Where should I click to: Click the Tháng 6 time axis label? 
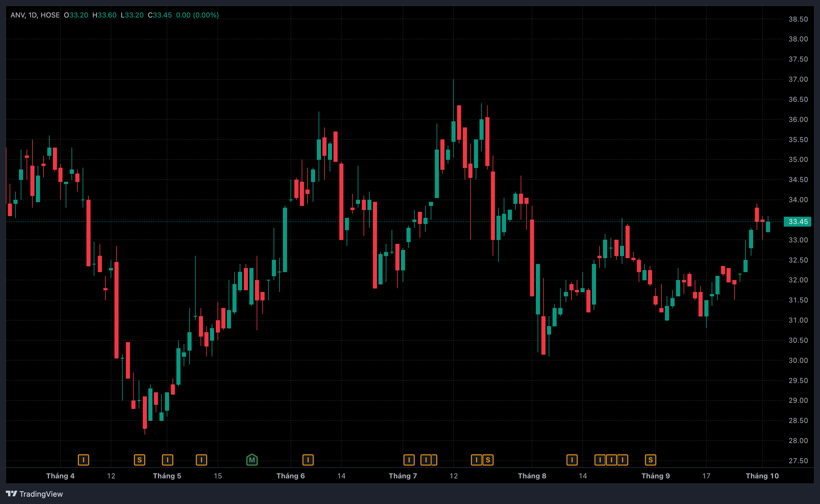pos(291,476)
